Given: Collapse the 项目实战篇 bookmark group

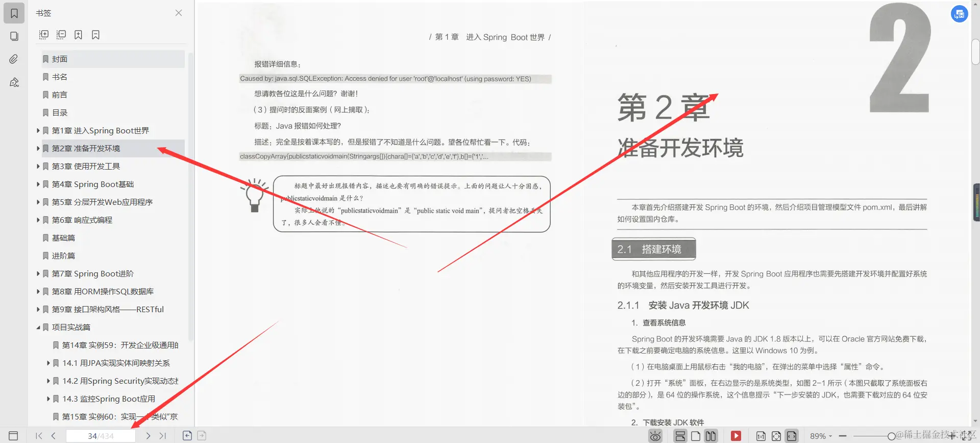Looking at the screenshot, I should (38, 327).
